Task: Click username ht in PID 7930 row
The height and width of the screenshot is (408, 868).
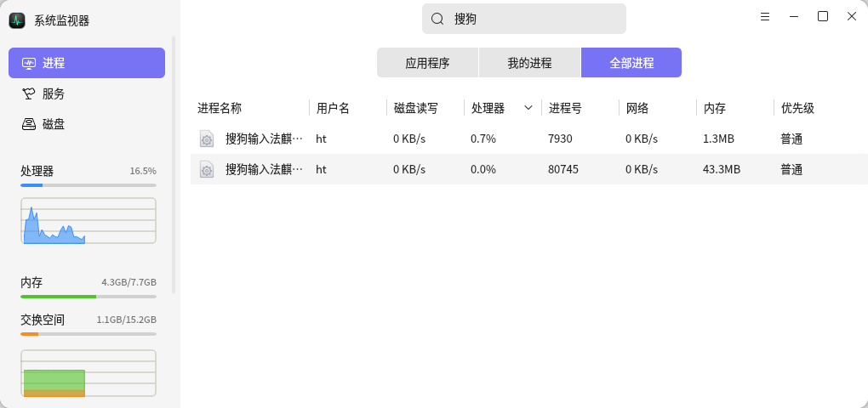Action: coord(321,139)
